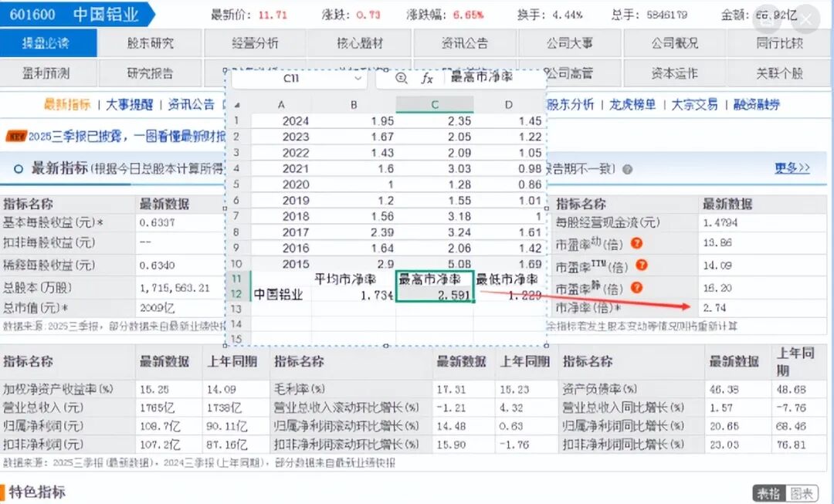
Task: Select highlighted column header C
Action: [x=435, y=105]
